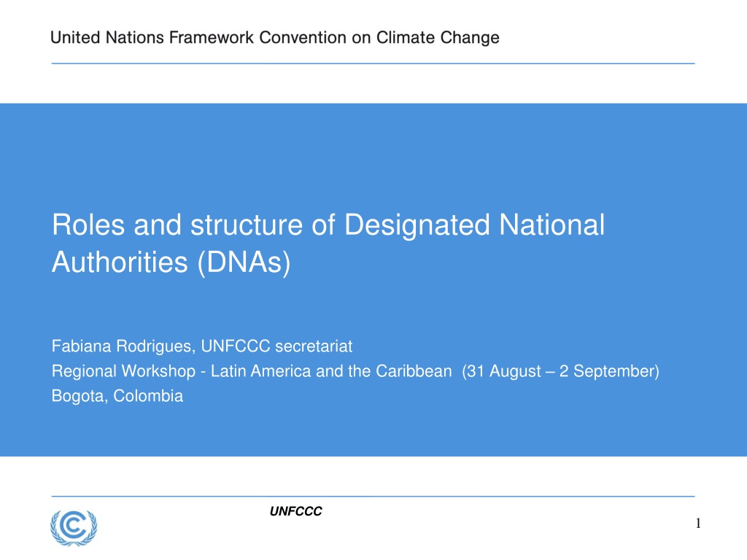Viewport: 747px width, 560px height.
Task: Click the word Colombia
Action: pos(148,396)
